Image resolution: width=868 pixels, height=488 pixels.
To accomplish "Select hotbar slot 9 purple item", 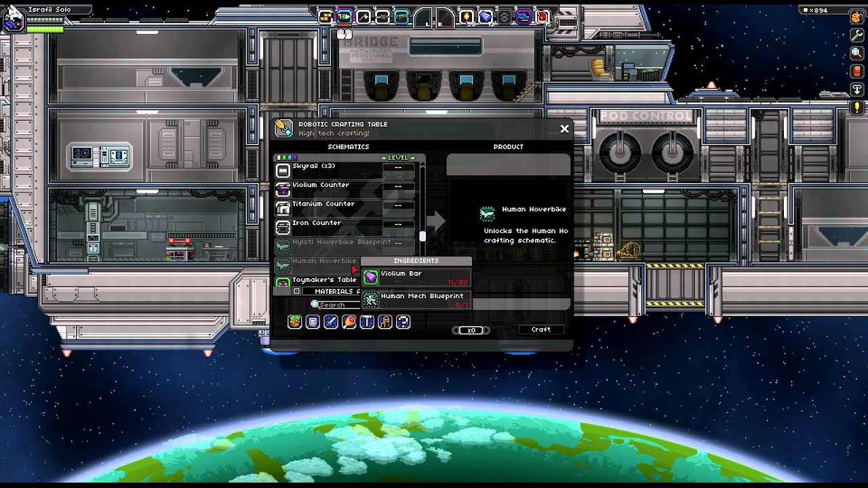I will click(524, 17).
